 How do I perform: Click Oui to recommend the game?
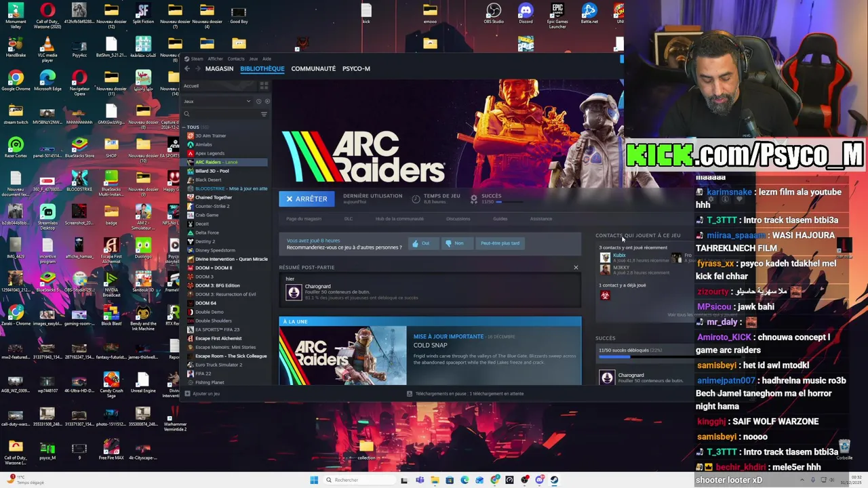(x=425, y=243)
